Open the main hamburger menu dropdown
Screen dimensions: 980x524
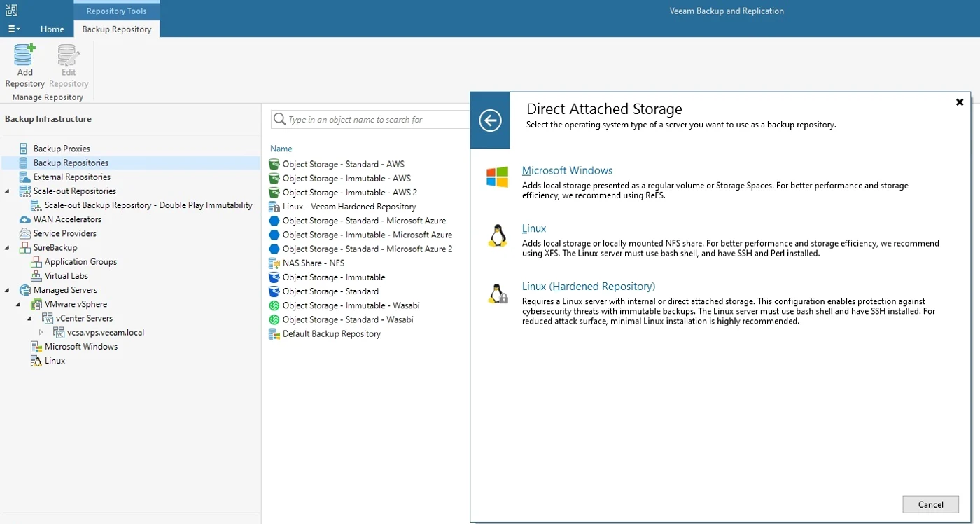tap(14, 29)
